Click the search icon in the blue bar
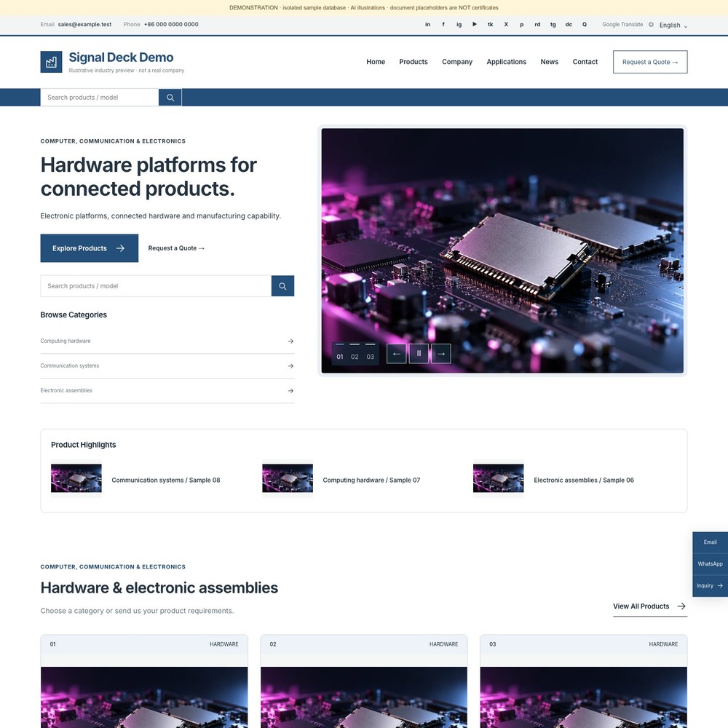Viewport: 728px width, 728px height. coord(170,98)
